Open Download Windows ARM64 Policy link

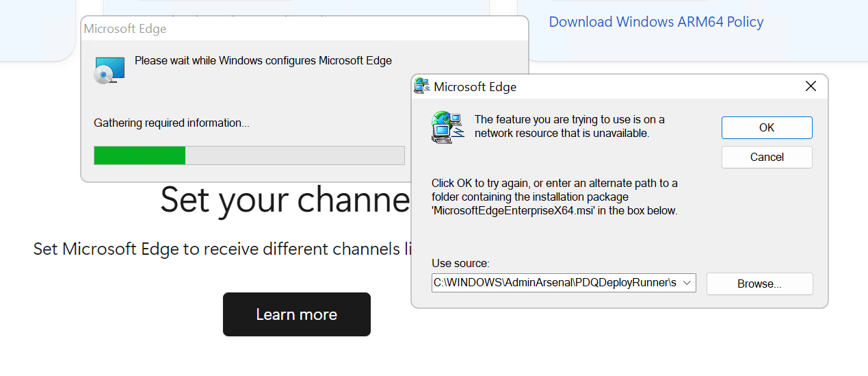pos(656,22)
